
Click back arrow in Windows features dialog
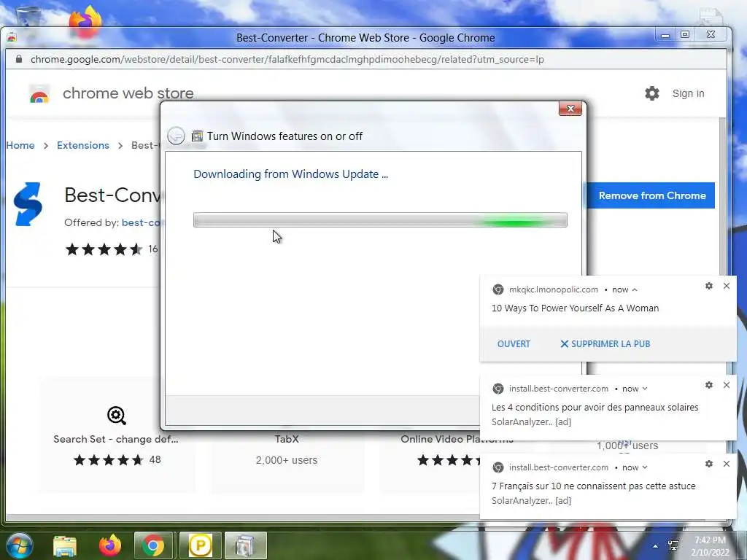176,136
